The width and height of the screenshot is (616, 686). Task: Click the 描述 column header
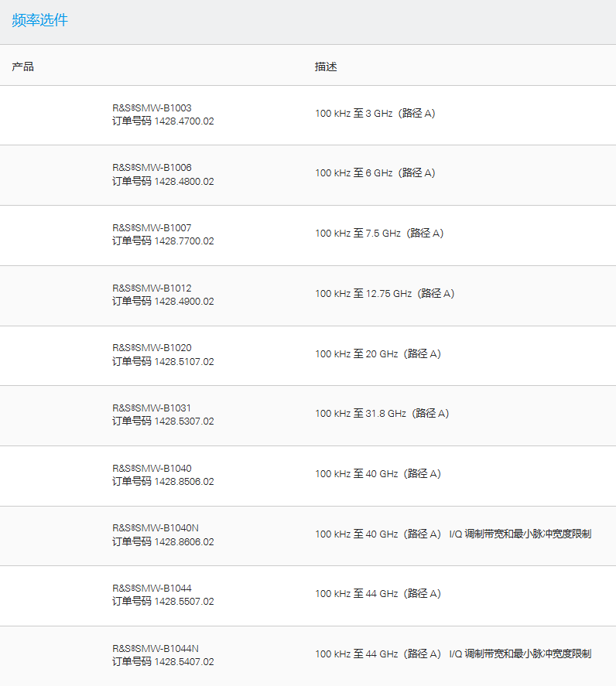[326, 67]
